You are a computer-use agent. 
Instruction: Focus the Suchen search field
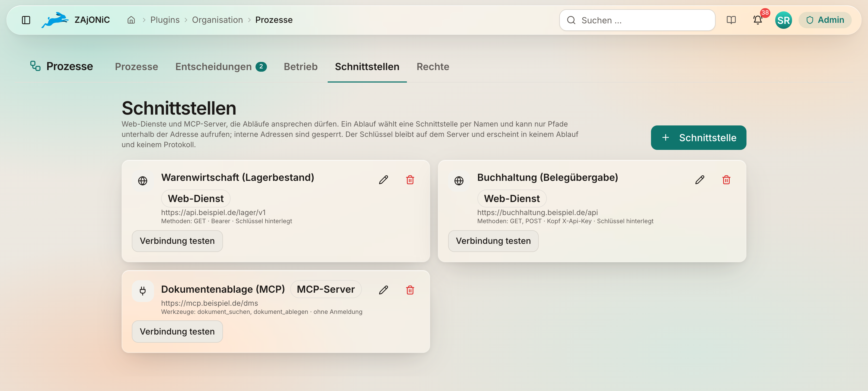pos(637,20)
